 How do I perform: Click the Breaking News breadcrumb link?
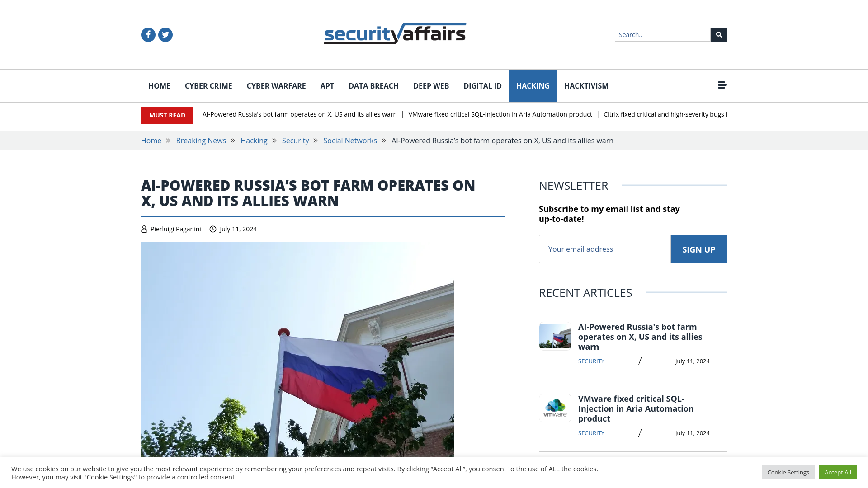(x=201, y=140)
